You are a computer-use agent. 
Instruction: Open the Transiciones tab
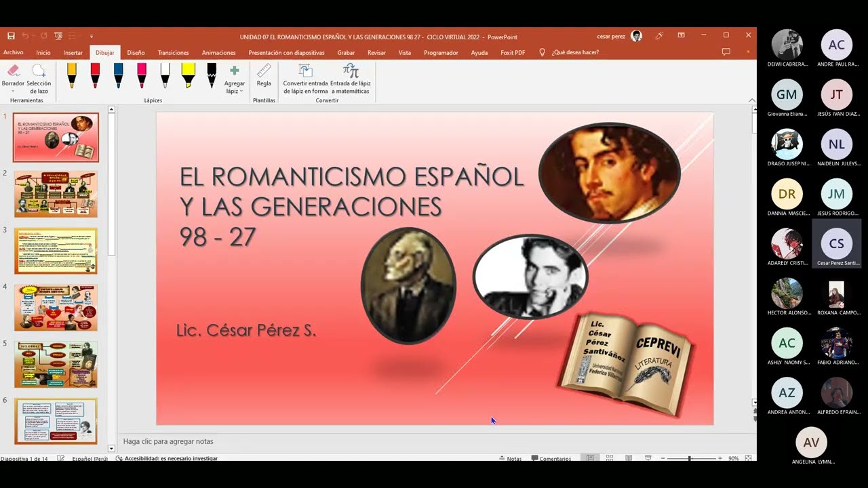[x=174, y=52]
